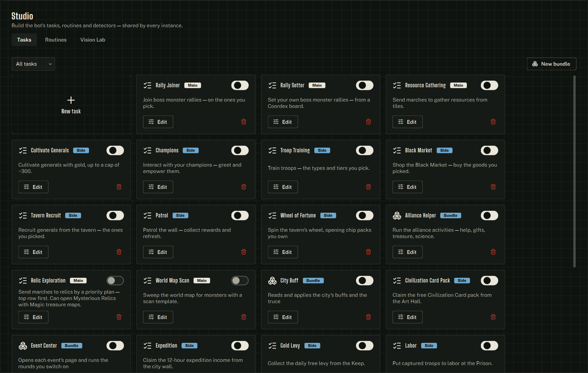Edit the Alliance Helper bundle

pos(407,252)
